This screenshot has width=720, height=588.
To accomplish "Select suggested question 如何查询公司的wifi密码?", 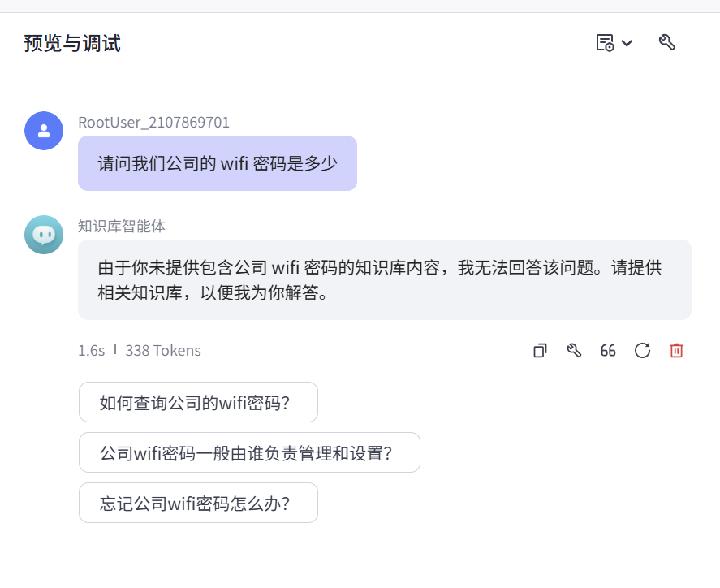I will click(198, 402).
